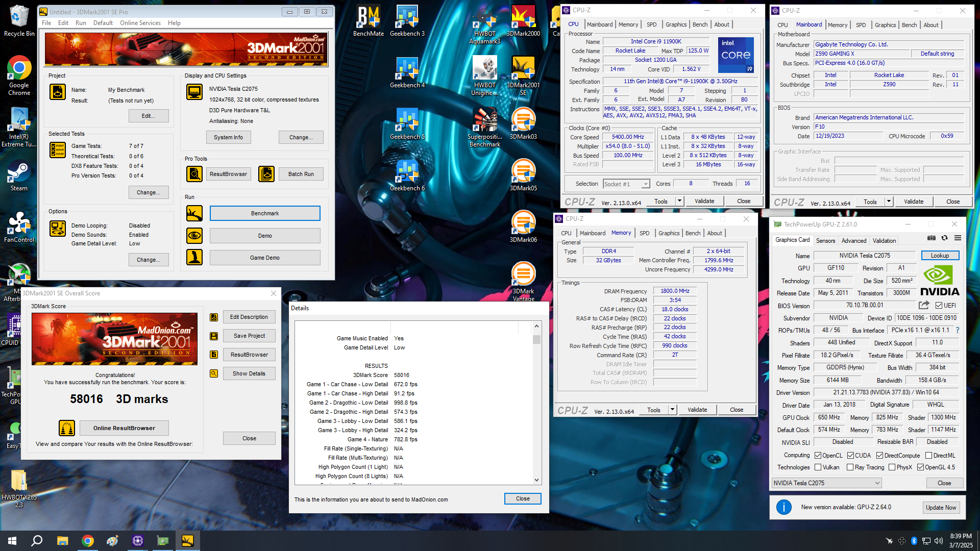Open Geekbench 6 desktop icon

[x=407, y=176]
